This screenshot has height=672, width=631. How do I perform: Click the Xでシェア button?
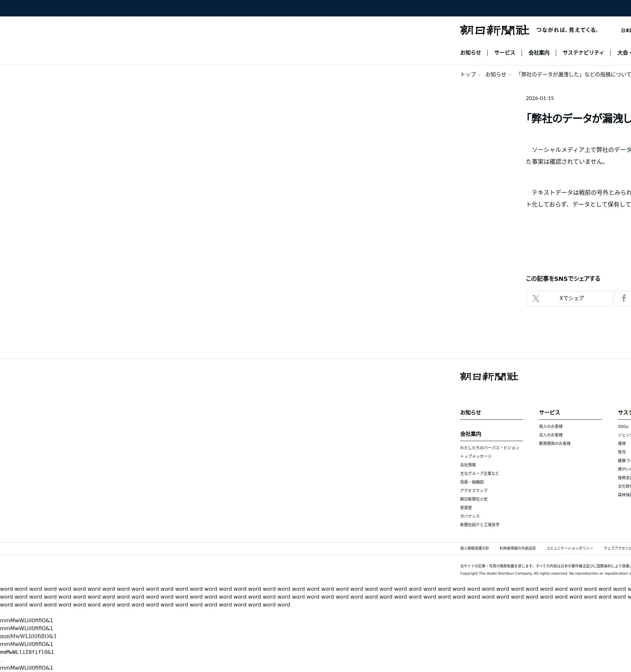pos(572,298)
